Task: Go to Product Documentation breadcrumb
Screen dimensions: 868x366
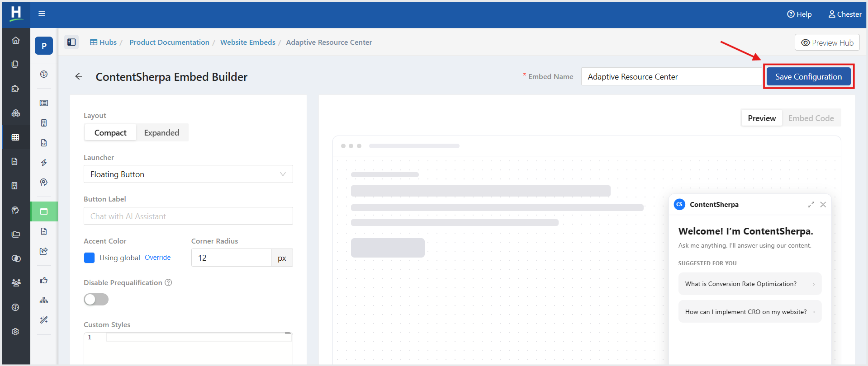Action: coord(169,42)
